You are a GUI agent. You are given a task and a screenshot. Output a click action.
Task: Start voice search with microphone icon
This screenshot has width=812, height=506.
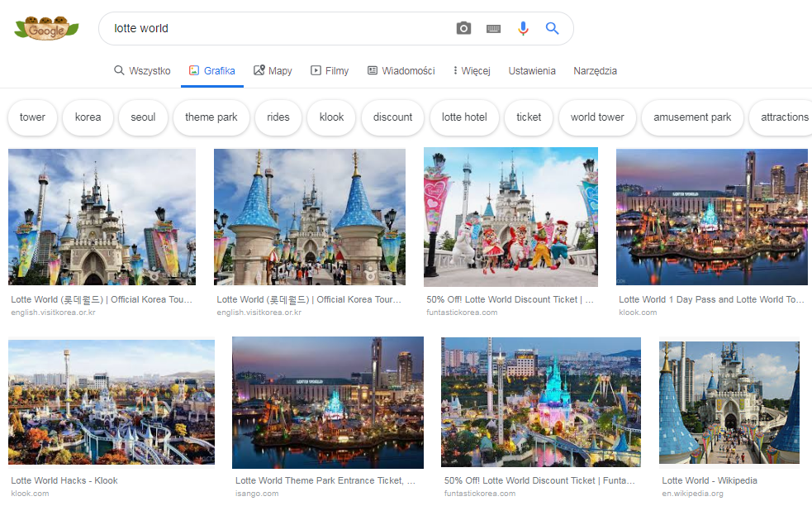[523, 28]
